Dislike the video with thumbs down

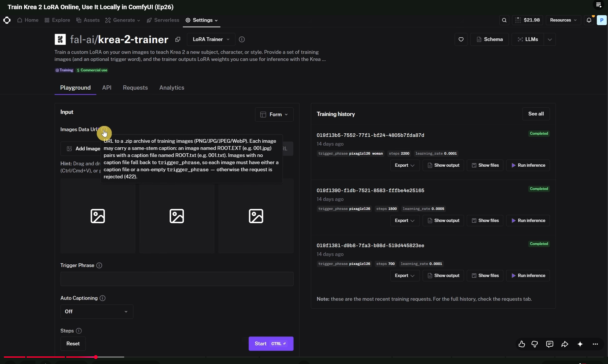535,344
